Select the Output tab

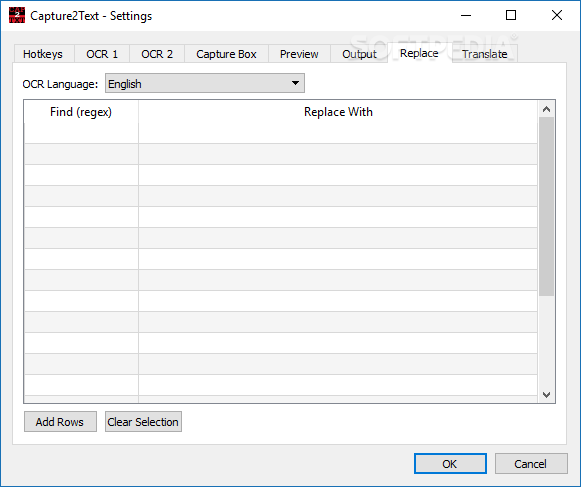pos(359,54)
